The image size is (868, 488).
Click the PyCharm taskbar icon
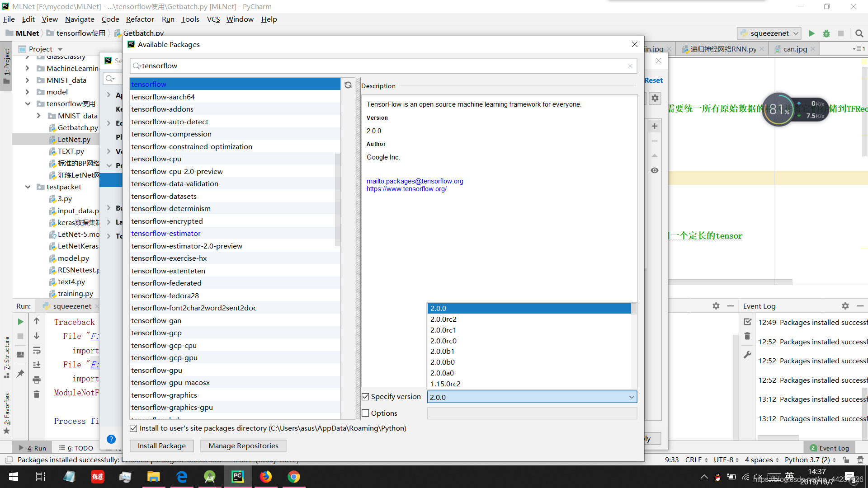(237, 477)
